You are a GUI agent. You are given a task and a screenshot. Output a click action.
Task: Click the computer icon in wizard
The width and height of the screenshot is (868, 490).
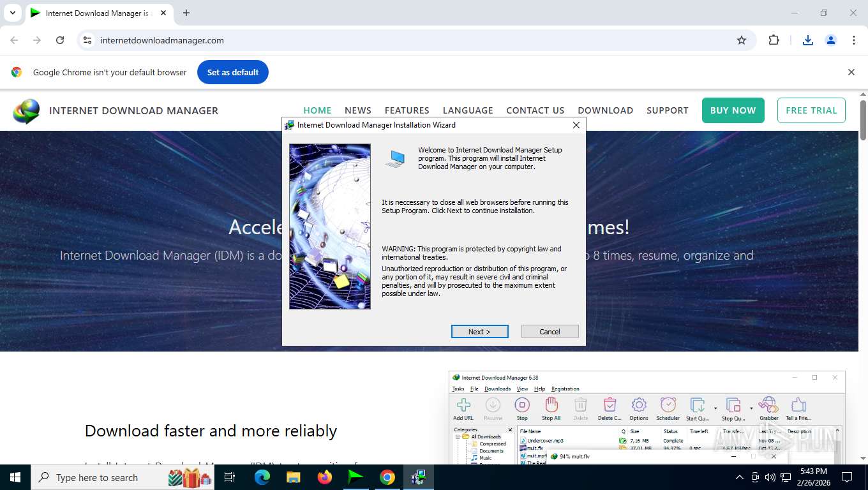click(395, 158)
